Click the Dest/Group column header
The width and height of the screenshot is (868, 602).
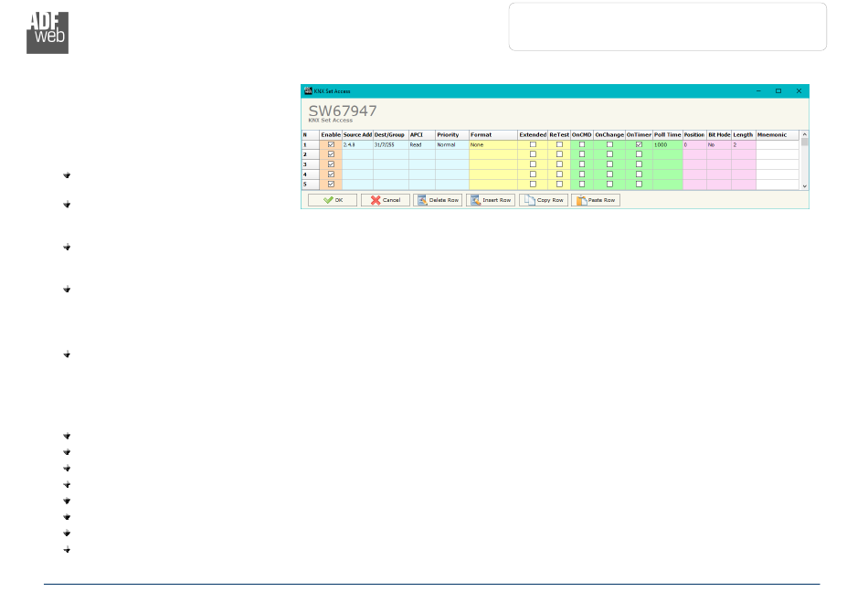[x=391, y=135]
